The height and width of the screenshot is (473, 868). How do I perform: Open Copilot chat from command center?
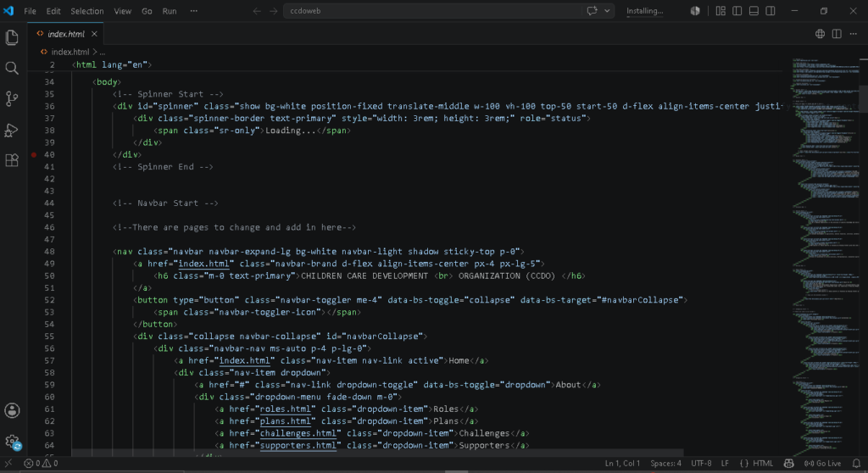(592, 10)
